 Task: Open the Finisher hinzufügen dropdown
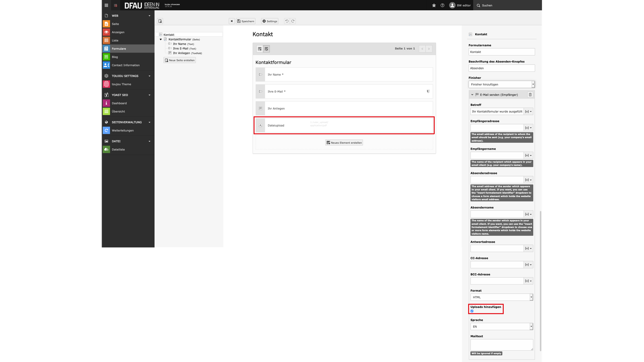(501, 84)
